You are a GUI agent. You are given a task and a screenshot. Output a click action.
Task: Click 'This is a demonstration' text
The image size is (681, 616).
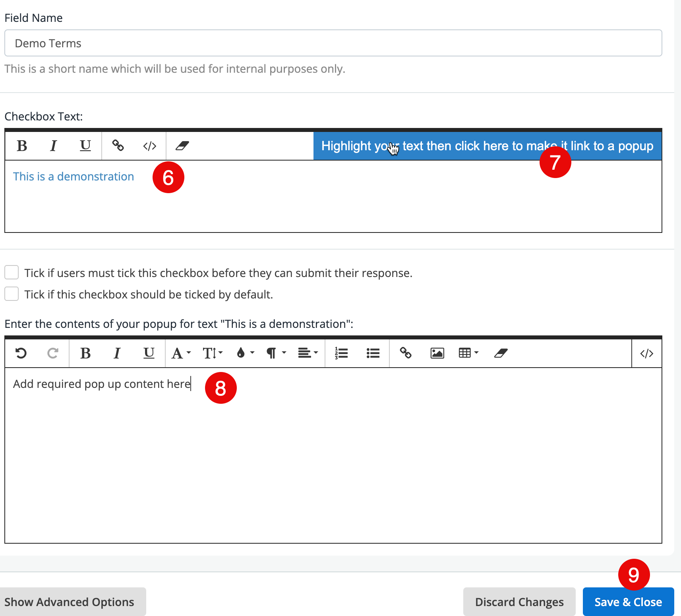pos(74,176)
